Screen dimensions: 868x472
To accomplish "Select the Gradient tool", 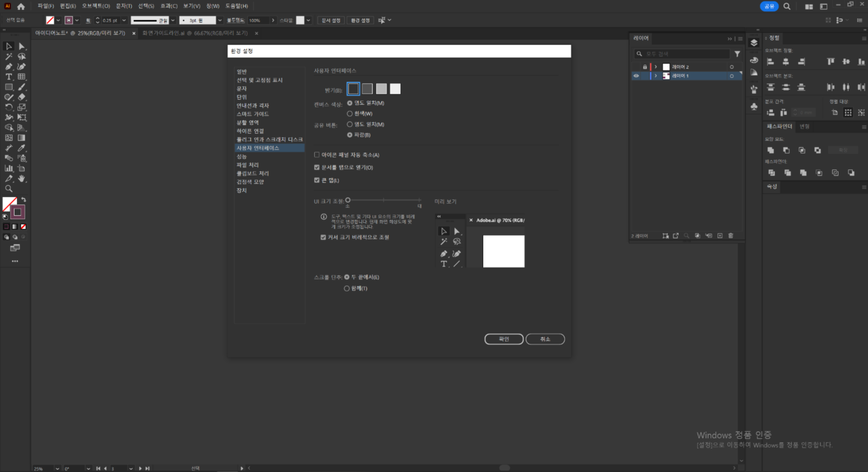I will (x=21, y=137).
